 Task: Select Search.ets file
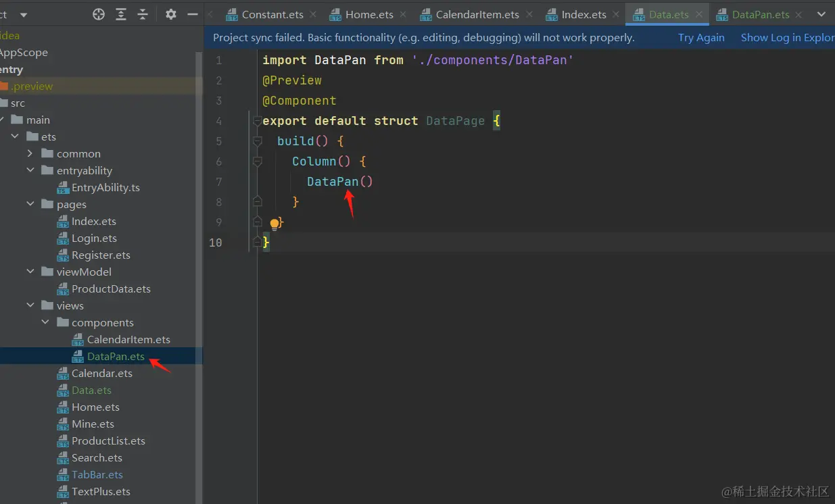97,457
